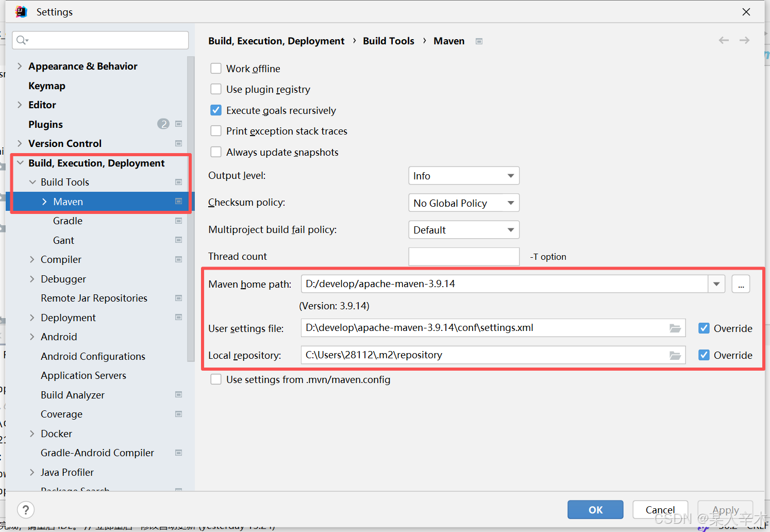This screenshot has width=770, height=532.
Task: Click the Plugins update count badge
Action: click(x=163, y=124)
